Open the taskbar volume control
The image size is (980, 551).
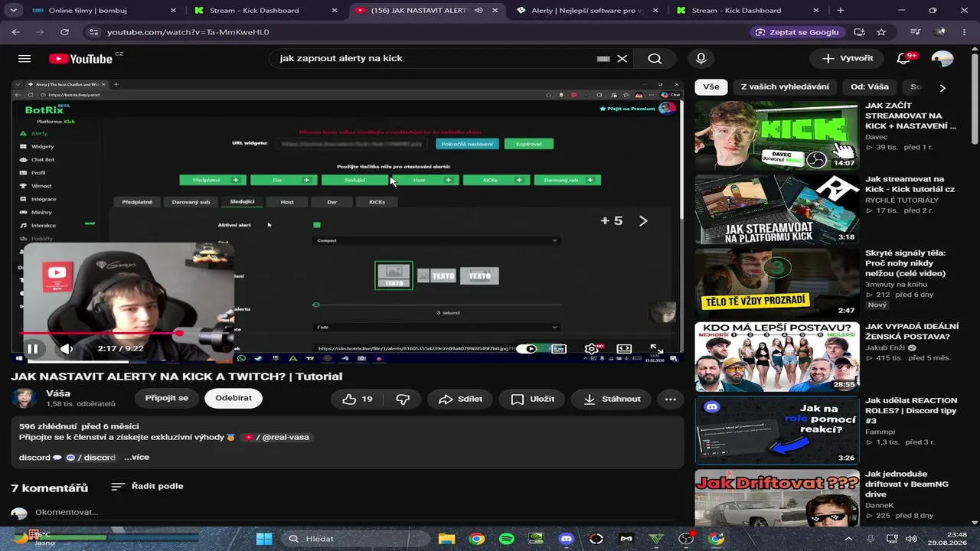click(x=911, y=539)
